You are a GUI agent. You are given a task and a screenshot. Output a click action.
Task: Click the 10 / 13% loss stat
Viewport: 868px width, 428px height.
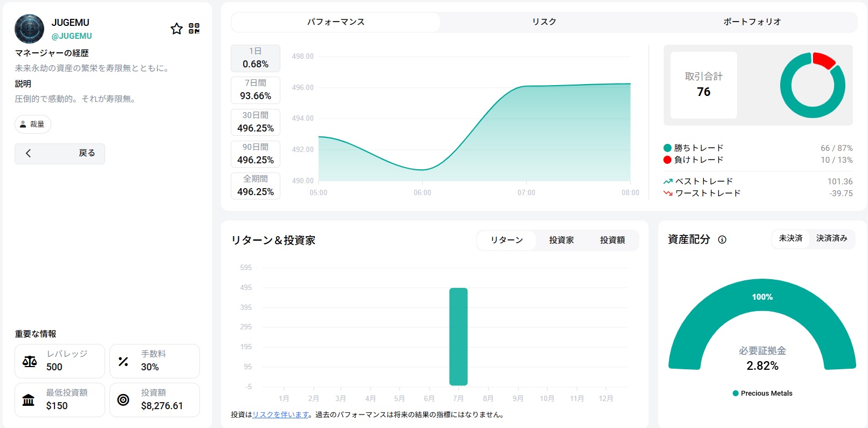(837, 160)
